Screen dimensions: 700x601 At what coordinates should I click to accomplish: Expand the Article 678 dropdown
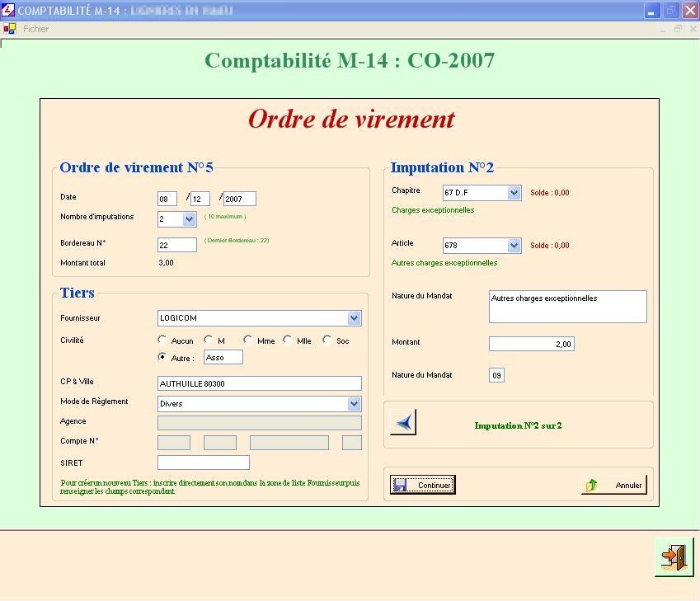514,246
